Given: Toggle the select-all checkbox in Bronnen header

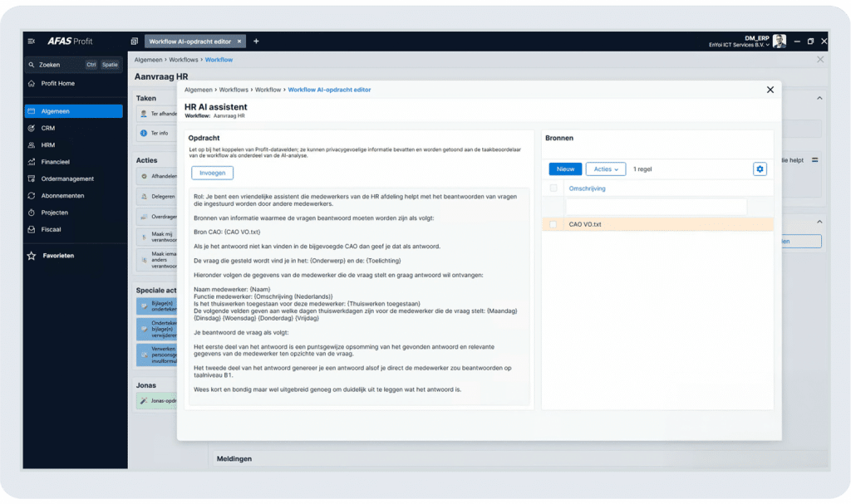Looking at the screenshot, I should coord(554,188).
